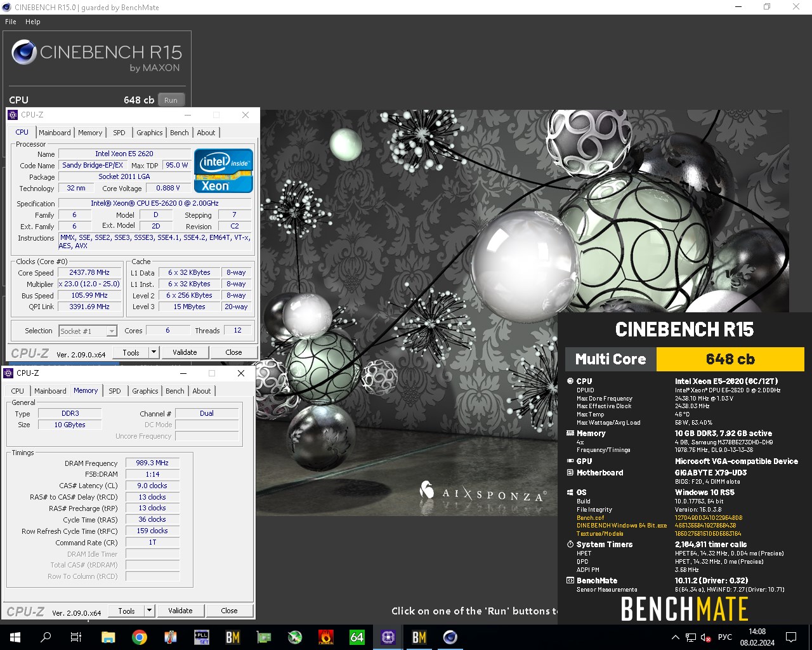This screenshot has width=812, height=650.
Task: Open the first BM BenchMate taskbar icon
Action: pos(233,637)
